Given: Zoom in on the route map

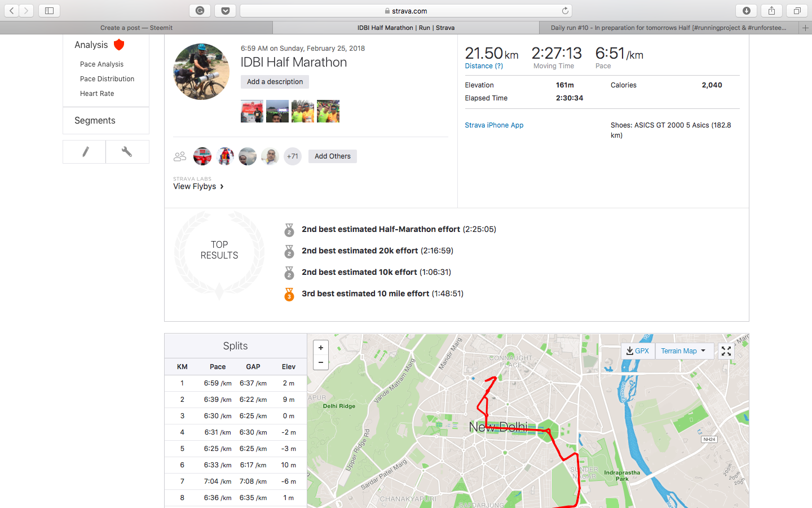Looking at the screenshot, I should click(x=321, y=348).
